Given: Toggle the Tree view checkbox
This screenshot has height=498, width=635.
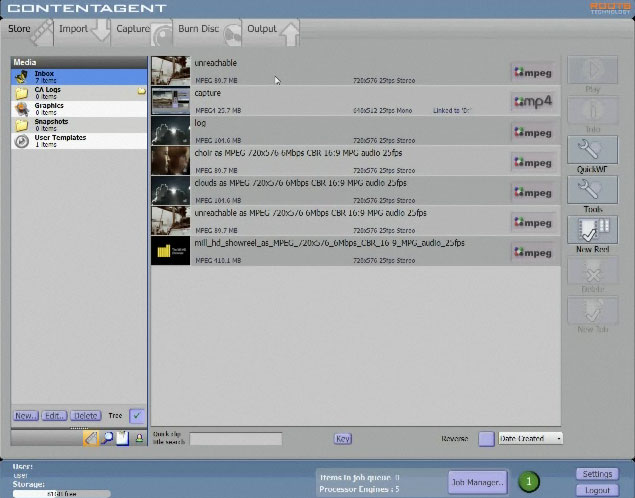Looking at the screenshot, I should click(x=138, y=415).
